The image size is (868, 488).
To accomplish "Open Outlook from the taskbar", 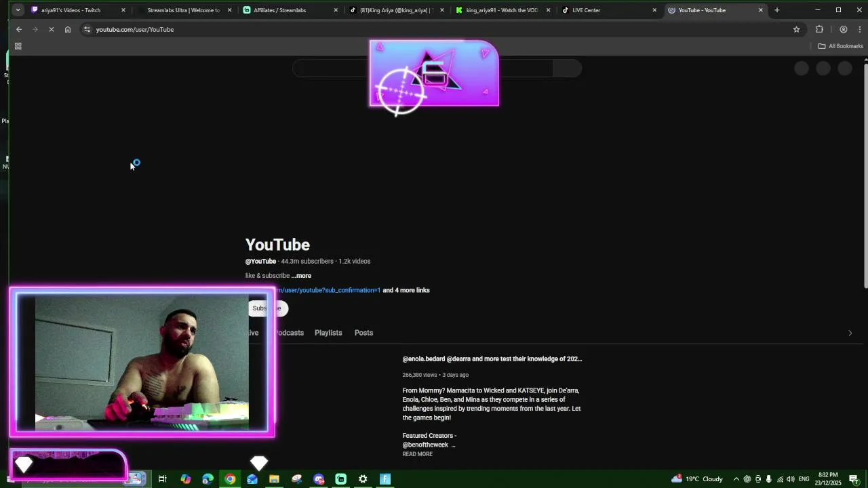I will (x=252, y=479).
